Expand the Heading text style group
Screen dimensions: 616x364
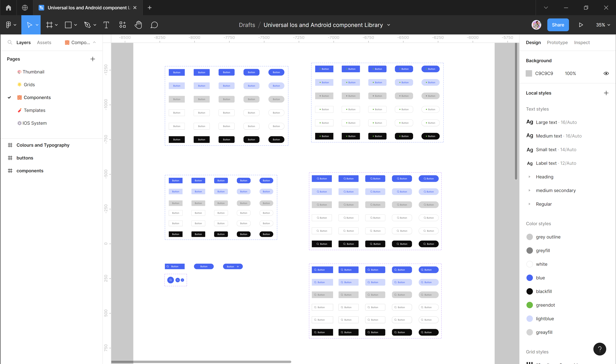pos(529,177)
